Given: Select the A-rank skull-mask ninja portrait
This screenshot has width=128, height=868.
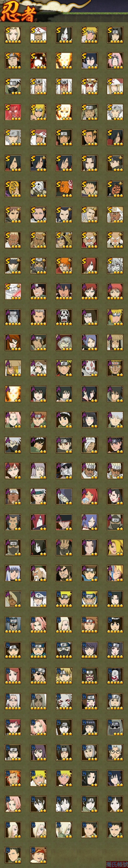Looking at the screenshot, I should point(64,317).
